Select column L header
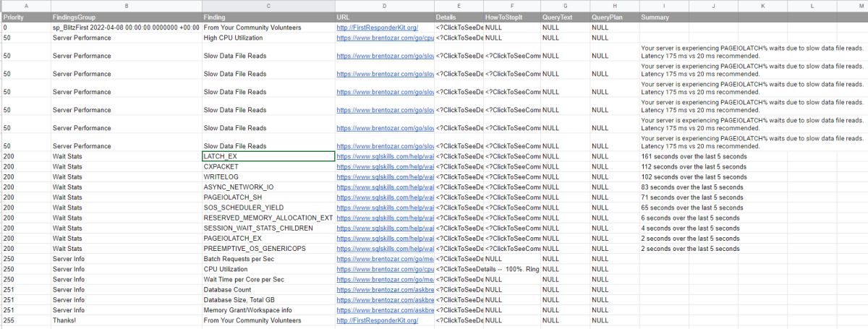This screenshot has width=868, height=329. 812,6
